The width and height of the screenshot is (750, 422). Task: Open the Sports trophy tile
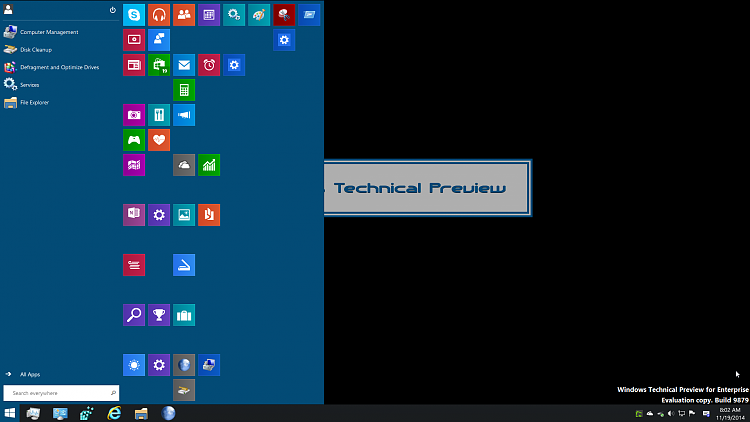click(x=159, y=315)
